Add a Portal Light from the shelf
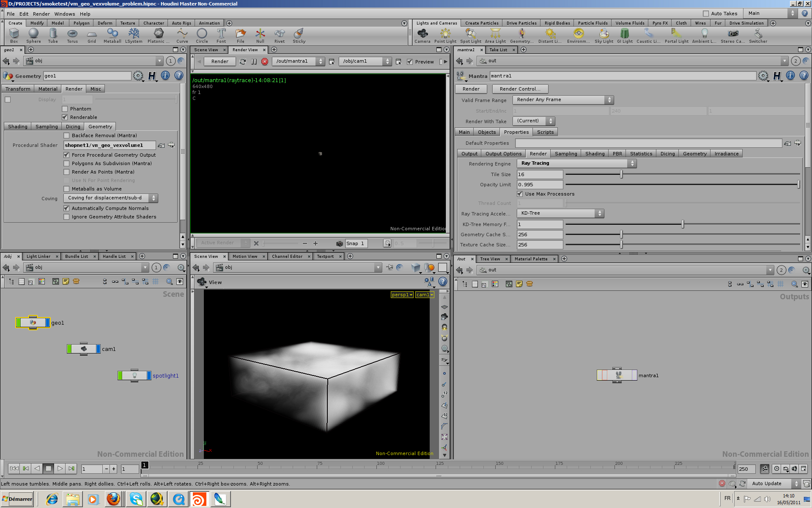 (676, 36)
